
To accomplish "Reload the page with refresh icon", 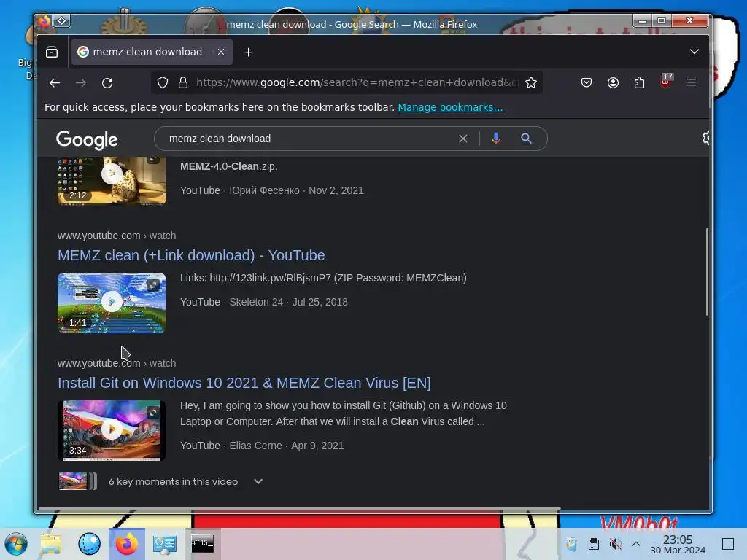I will pos(107,83).
